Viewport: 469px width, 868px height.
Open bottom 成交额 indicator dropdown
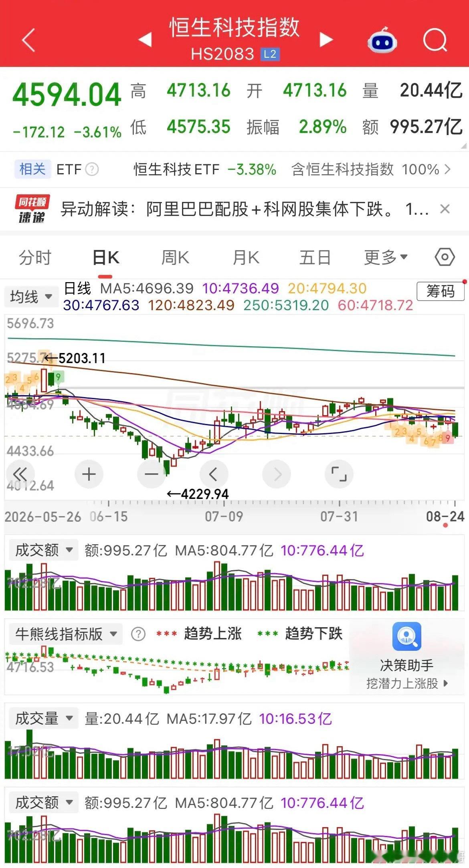43,802
